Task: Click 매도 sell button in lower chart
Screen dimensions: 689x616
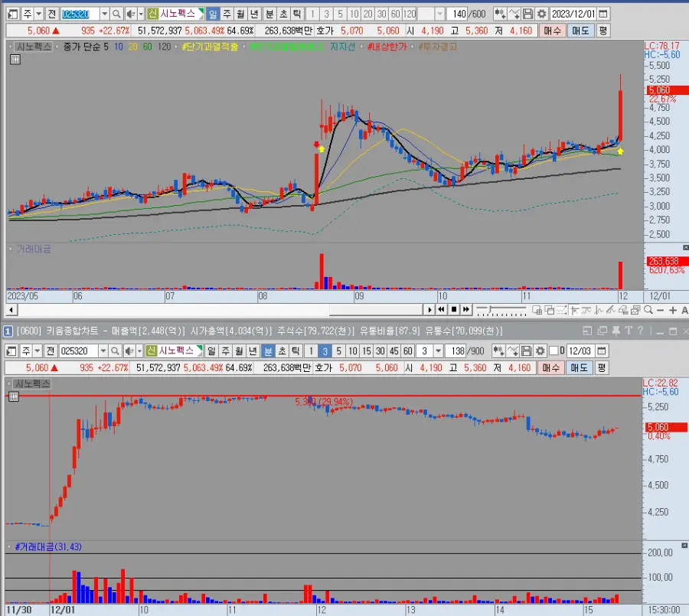Action: [x=580, y=368]
